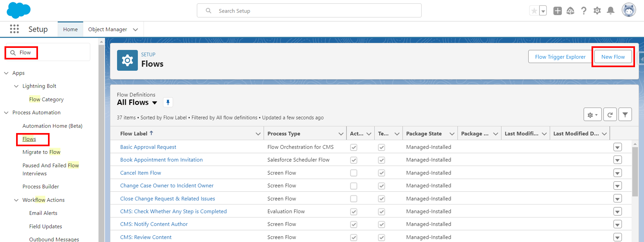The height and width of the screenshot is (242, 644).
Task: Open list view controls gear
Action: click(592, 114)
